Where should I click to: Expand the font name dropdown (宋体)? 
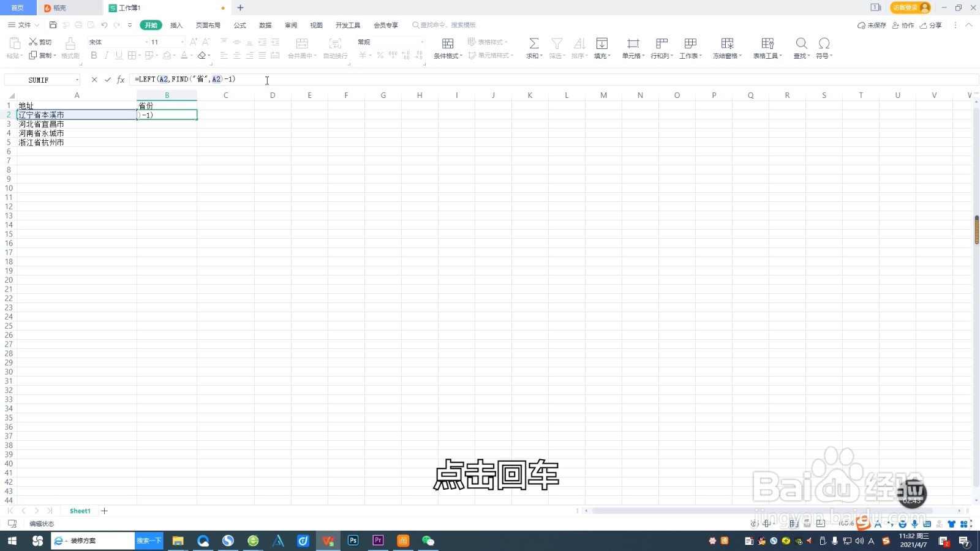tap(146, 42)
